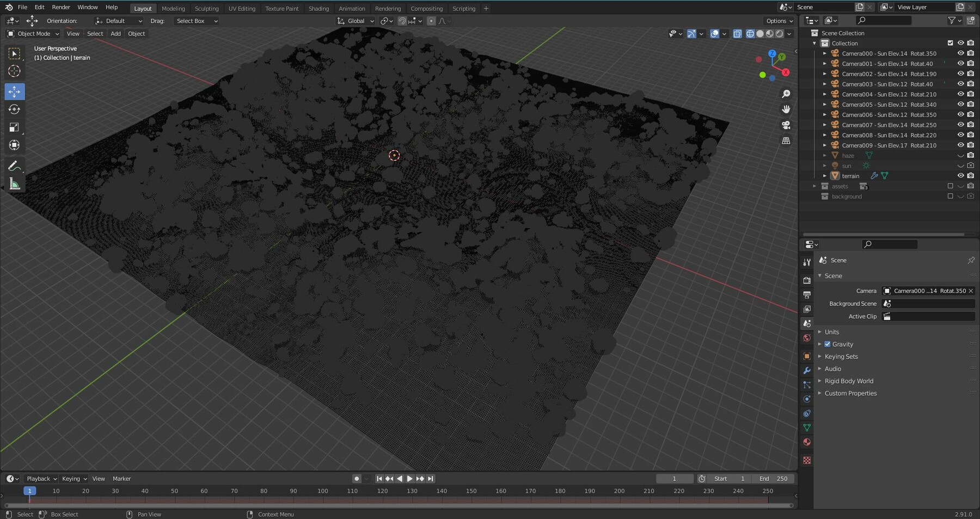
Task: Hide Camera003 in the outliner
Action: (x=961, y=84)
